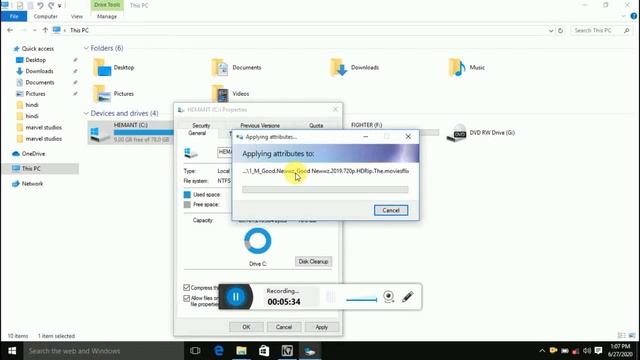The height and width of the screenshot is (360, 640).
Task: Click Cancel in the HEMANT (C:) Properties dialog
Action: (x=284, y=327)
